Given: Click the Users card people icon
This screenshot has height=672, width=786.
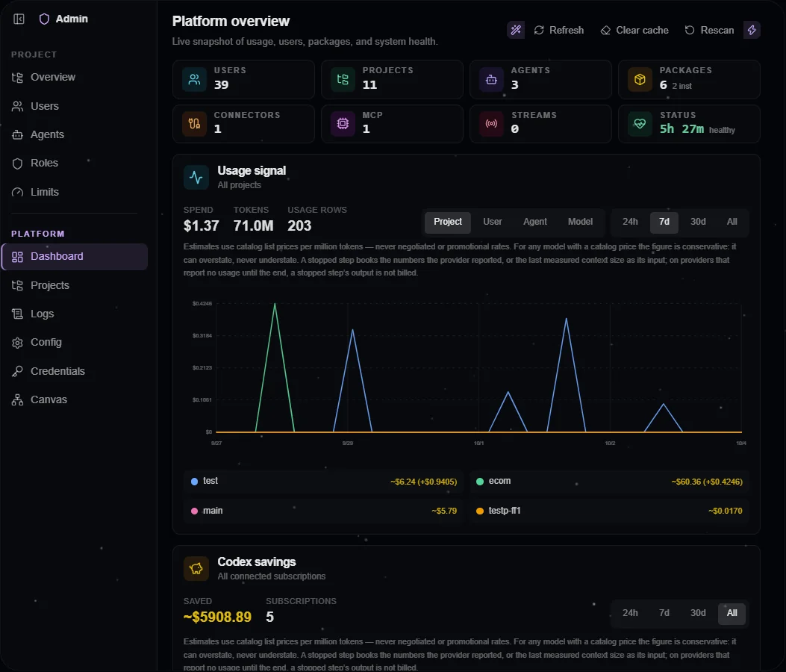Looking at the screenshot, I should (194, 79).
